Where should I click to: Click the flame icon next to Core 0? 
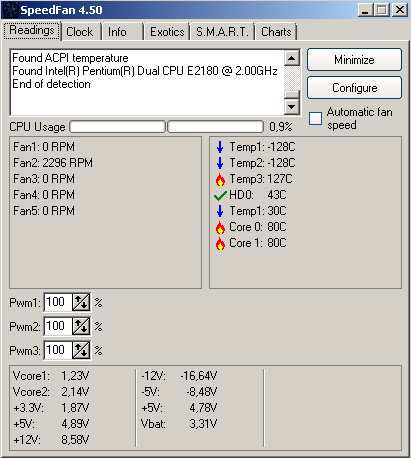[x=220, y=227]
